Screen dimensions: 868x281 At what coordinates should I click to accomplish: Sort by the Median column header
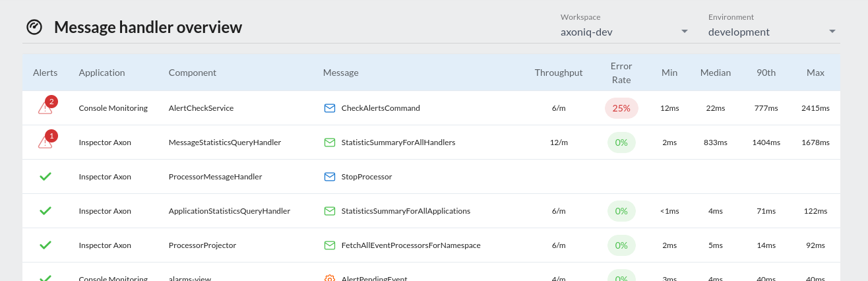716,73
